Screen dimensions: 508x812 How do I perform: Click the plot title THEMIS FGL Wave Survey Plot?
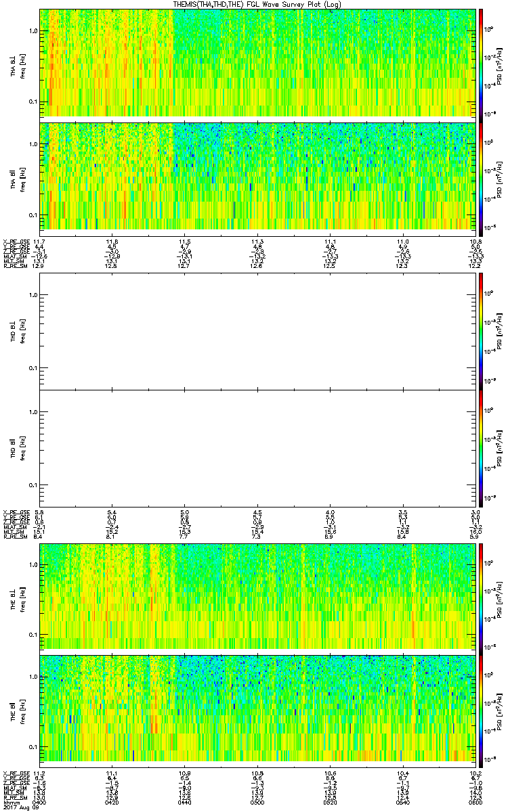(258, 4)
